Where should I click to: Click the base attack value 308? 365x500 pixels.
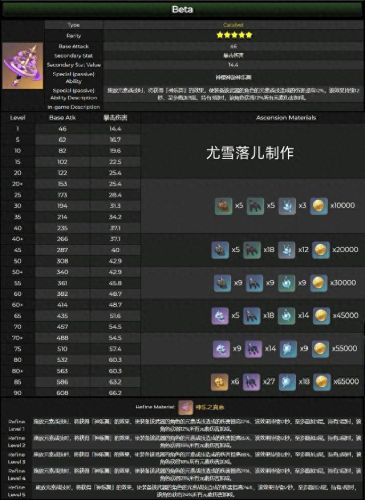click(62, 261)
